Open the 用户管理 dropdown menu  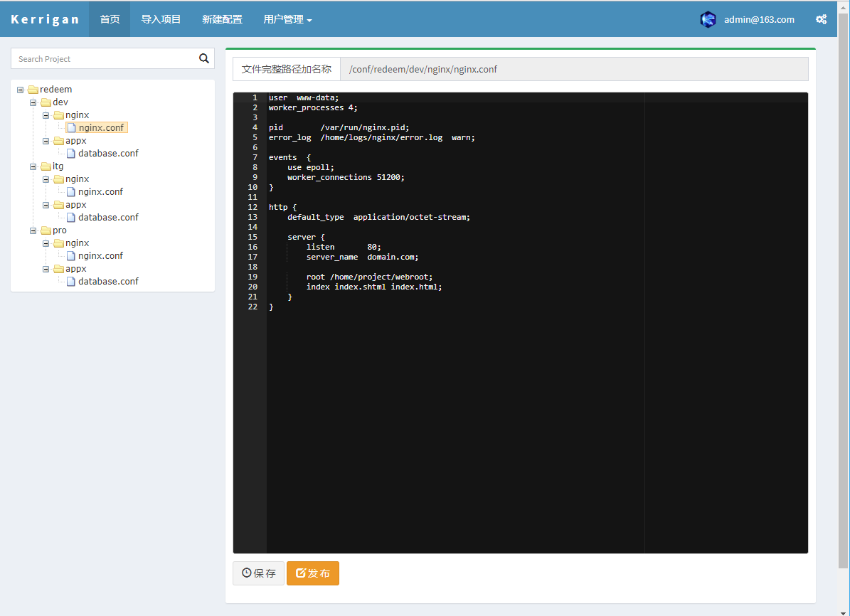coord(287,19)
